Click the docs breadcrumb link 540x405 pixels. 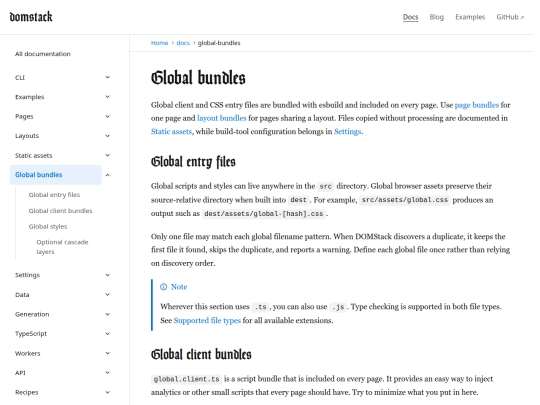pos(183,43)
